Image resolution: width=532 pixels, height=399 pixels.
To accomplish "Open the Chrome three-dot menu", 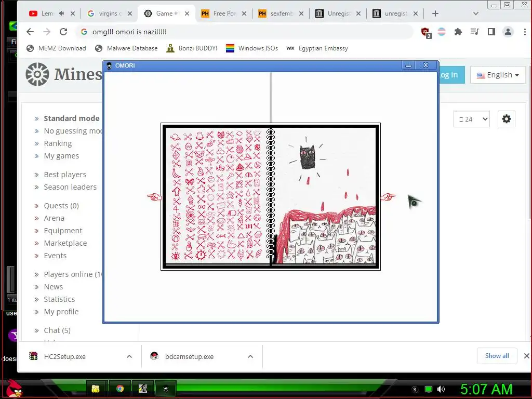I will (x=525, y=32).
